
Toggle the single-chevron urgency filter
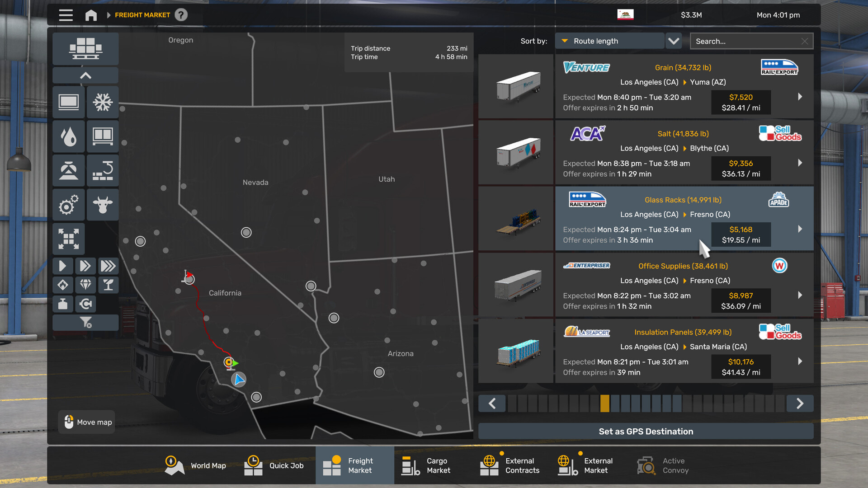63,266
